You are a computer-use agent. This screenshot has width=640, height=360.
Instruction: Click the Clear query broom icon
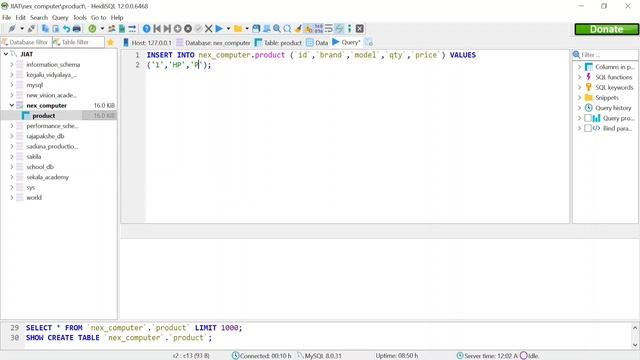click(x=298, y=29)
